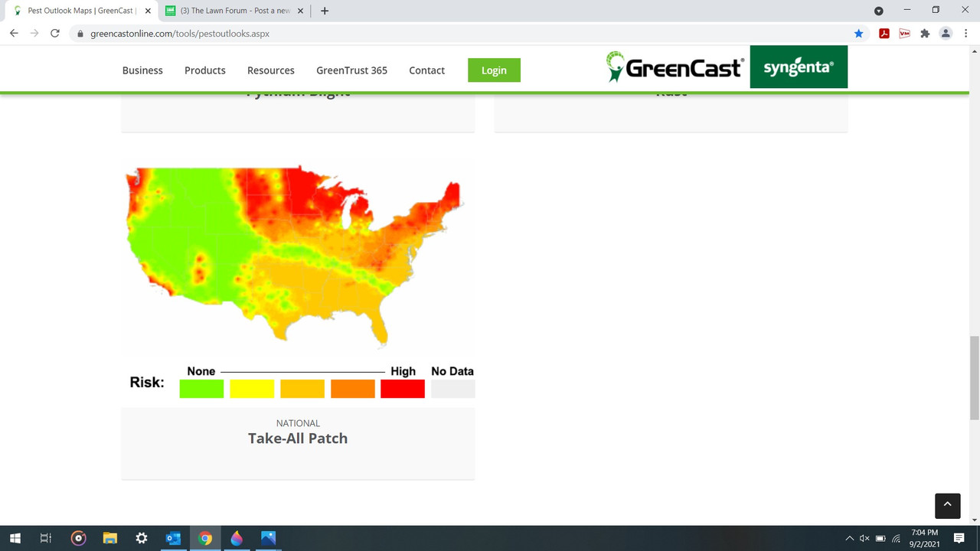
Task: Open the Adobe Acrobat extension
Action: (x=884, y=33)
